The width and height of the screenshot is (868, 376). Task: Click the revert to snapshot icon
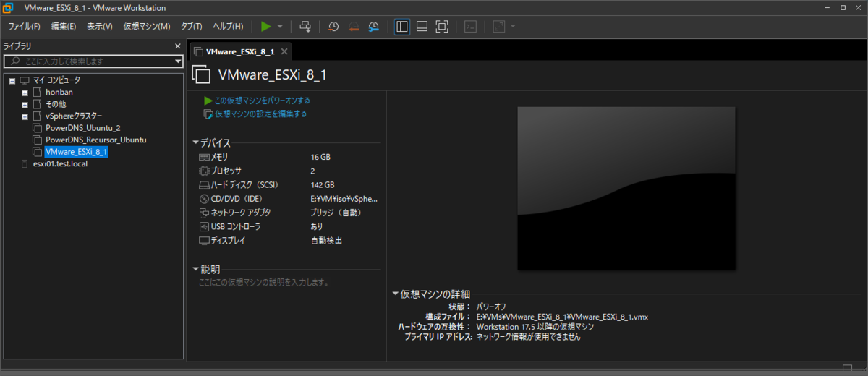tap(354, 27)
